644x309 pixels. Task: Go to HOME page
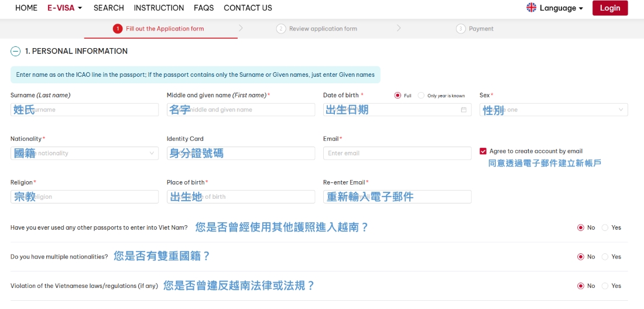click(x=26, y=8)
